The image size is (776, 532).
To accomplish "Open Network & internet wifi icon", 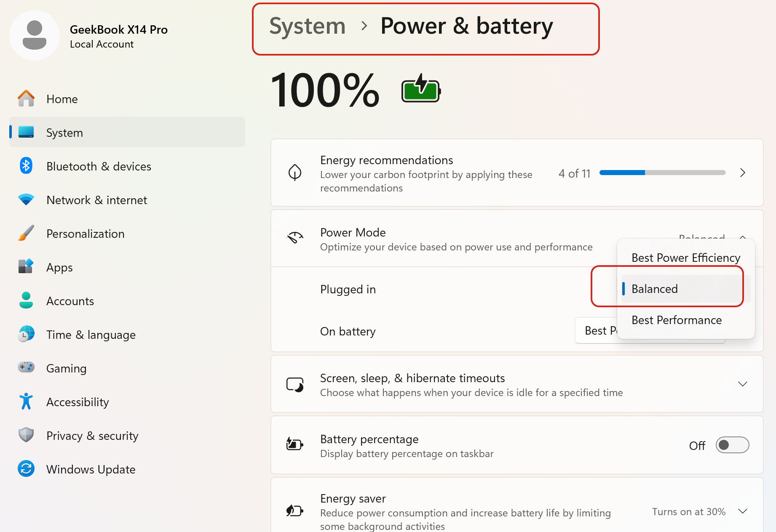I will point(26,199).
